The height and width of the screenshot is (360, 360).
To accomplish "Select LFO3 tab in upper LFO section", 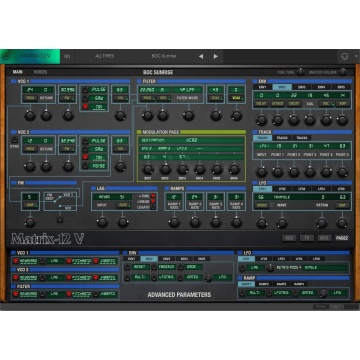I will [x=301, y=189].
